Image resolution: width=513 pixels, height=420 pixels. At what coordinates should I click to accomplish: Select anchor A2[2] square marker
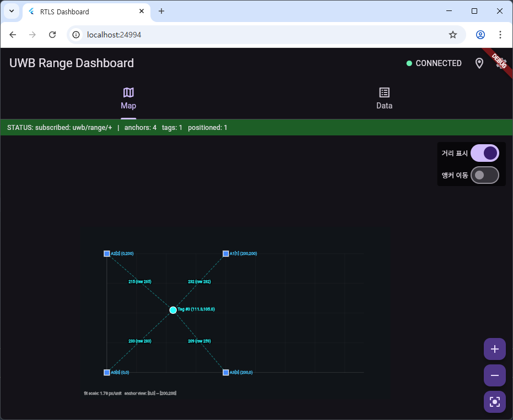pos(107,254)
